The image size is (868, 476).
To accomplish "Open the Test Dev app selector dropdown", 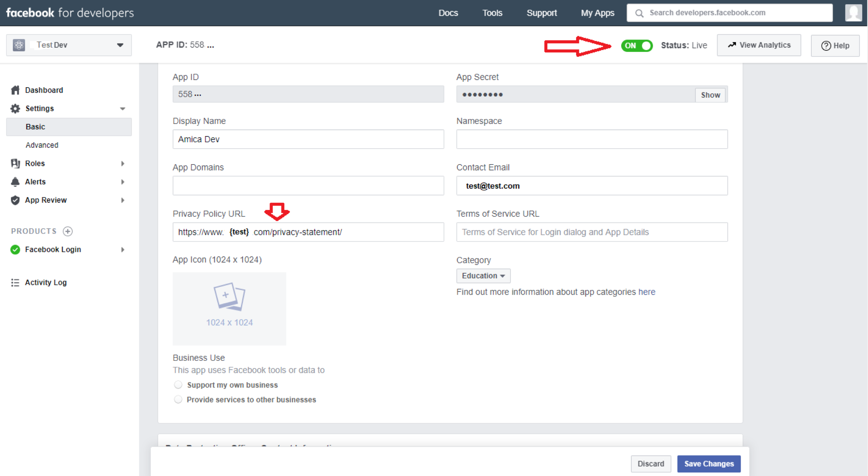I will pos(69,45).
